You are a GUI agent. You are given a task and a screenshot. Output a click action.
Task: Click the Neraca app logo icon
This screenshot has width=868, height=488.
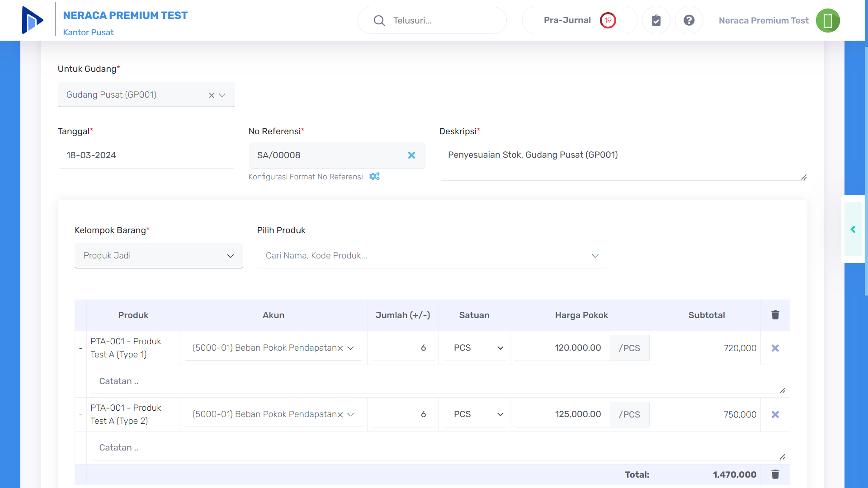32,20
